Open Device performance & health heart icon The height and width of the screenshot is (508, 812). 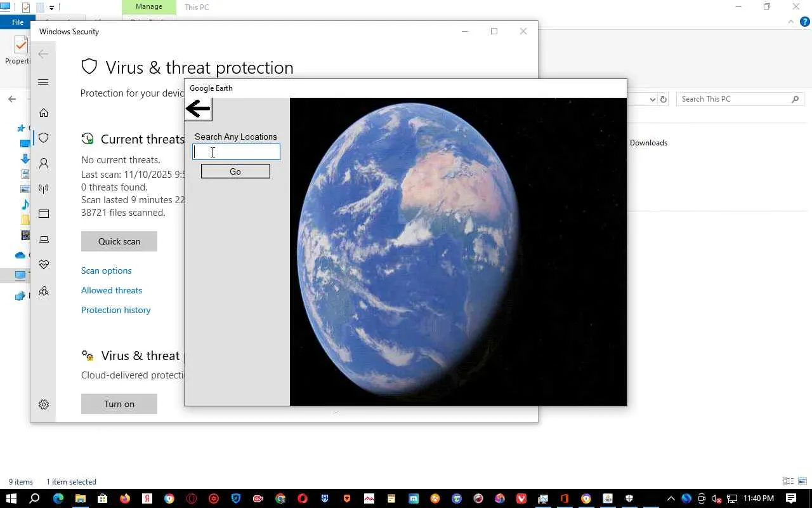[44, 265]
